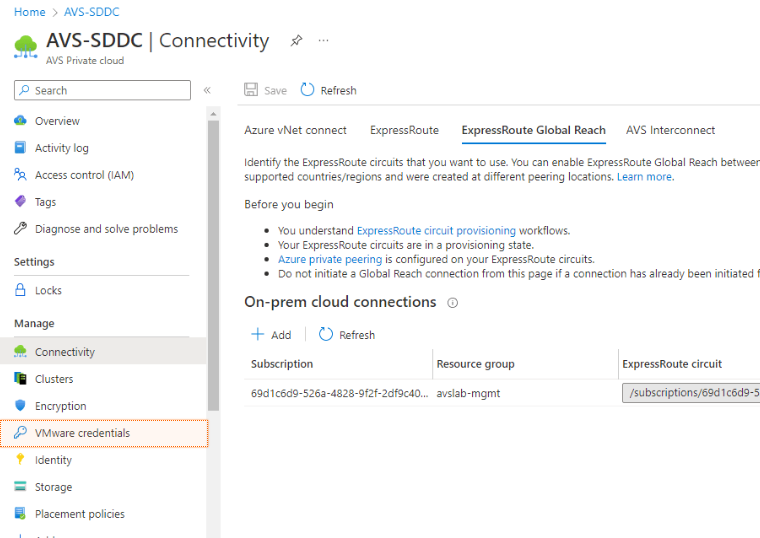Show info tooltip for On-prem cloud connections
The height and width of the screenshot is (538, 760).
tap(452, 303)
